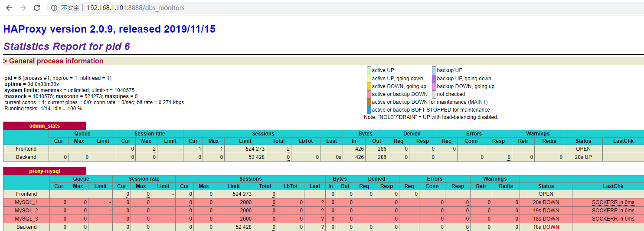Viewport: 644px width, 231px height.
Task: Click admin_stats LastChk column header
Action: tap(624, 141)
